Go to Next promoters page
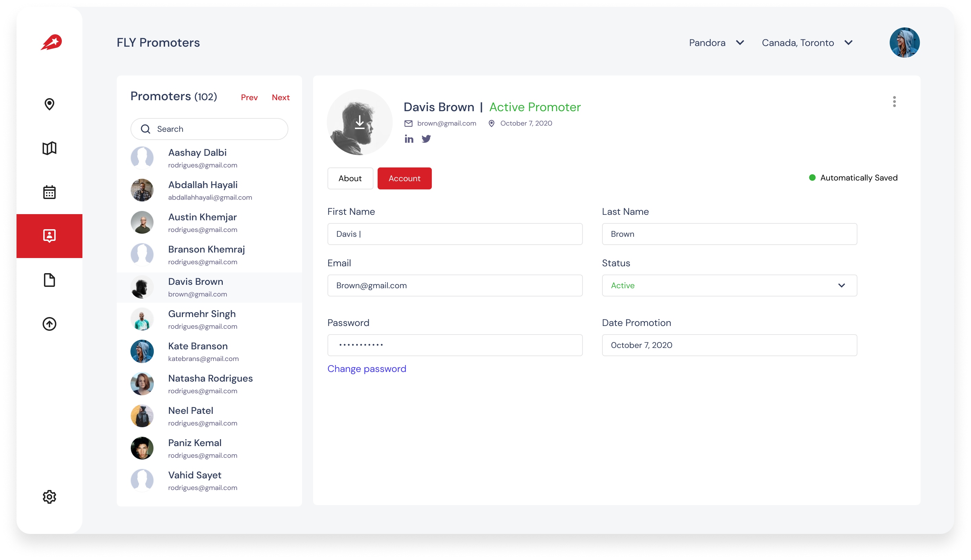The height and width of the screenshot is (560, 971). click(280, 97)
